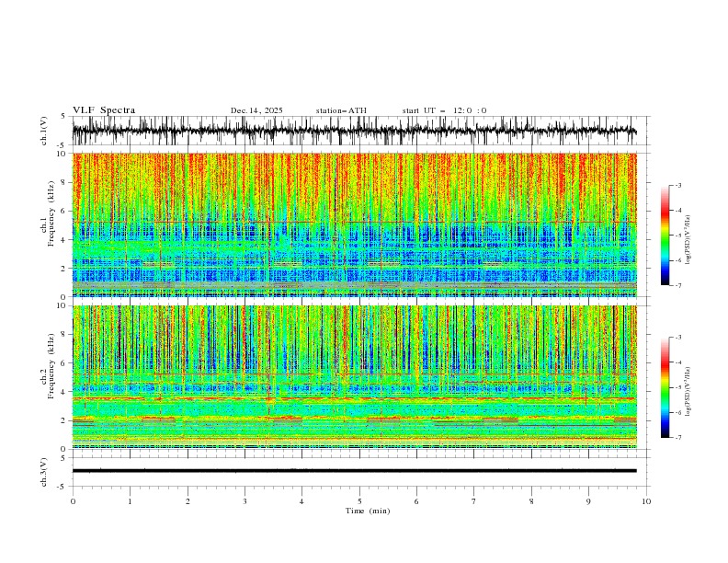This screenshot has width=728, height=563.
Task: Click the ch.2 color bar "log(PSD)(V²/Hz)" label
Action: pos(688,392)
